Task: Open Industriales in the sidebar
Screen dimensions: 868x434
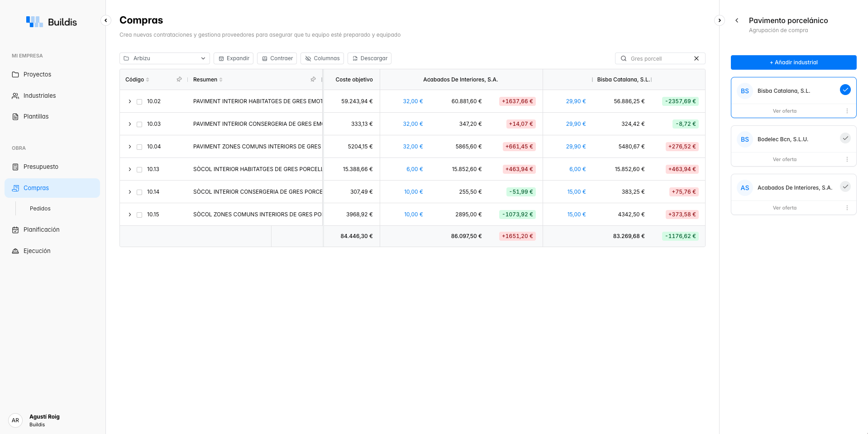Action: 52,96
